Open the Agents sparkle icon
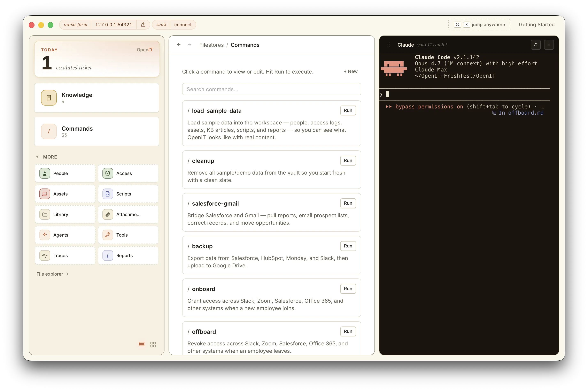Viewport: 588px width, 391px height. click(45, 235)
